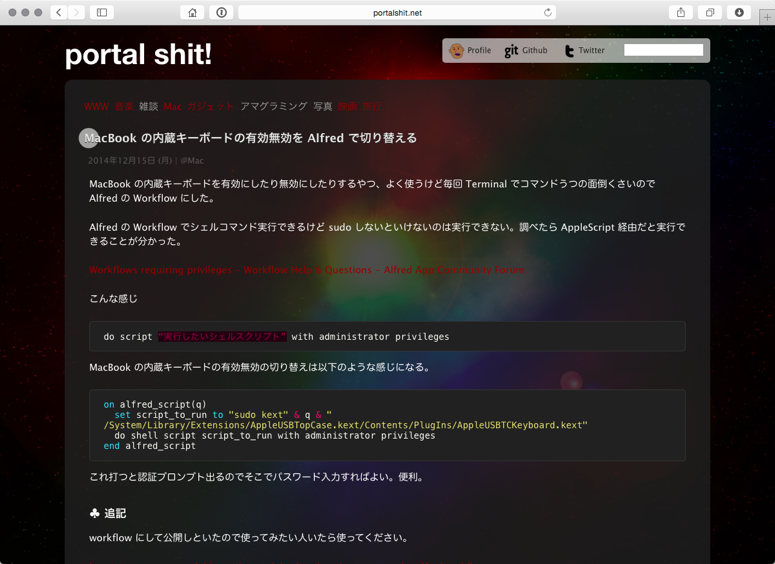Click the AppleUSBTCKeyboard.kext path line
This screenshot has width=775, height=564.
point(345,425)
